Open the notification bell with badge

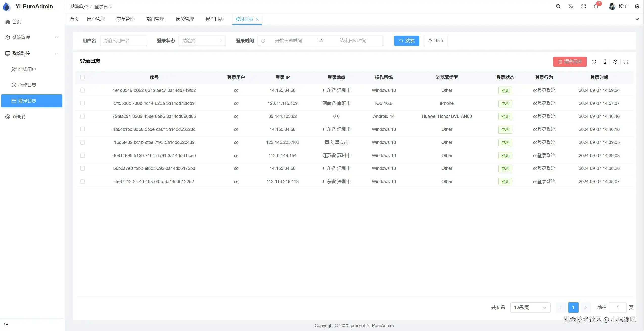[596, 6]
